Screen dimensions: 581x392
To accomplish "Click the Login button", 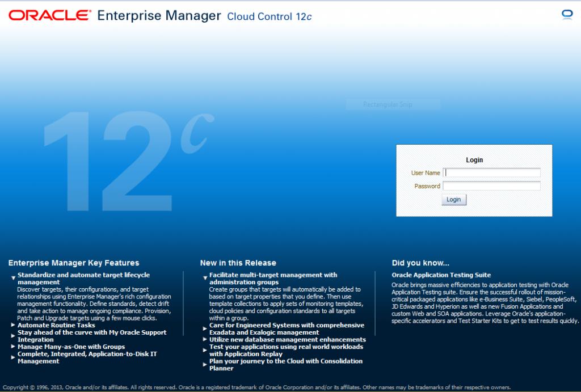I will click(453, 199).
